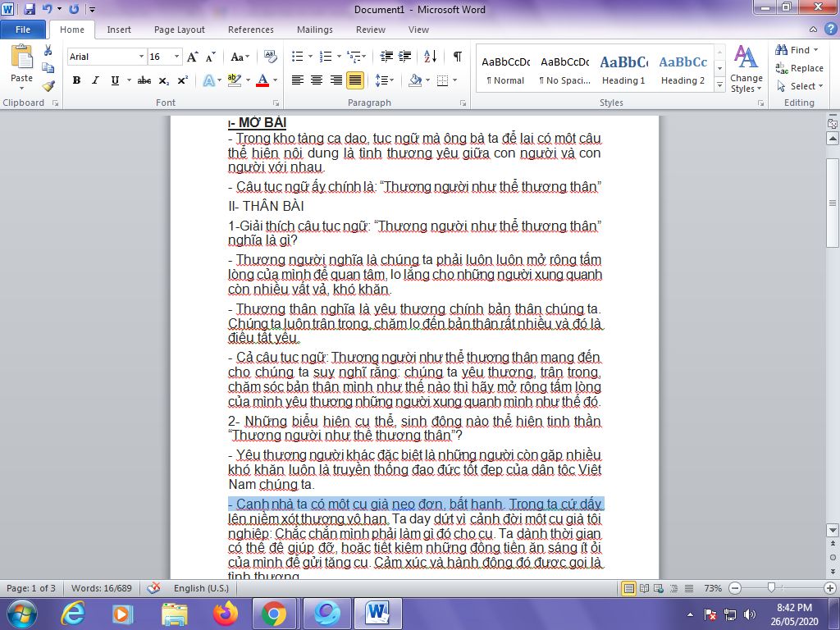Open Windows Explorer folder on taskbar

[175, 614]
